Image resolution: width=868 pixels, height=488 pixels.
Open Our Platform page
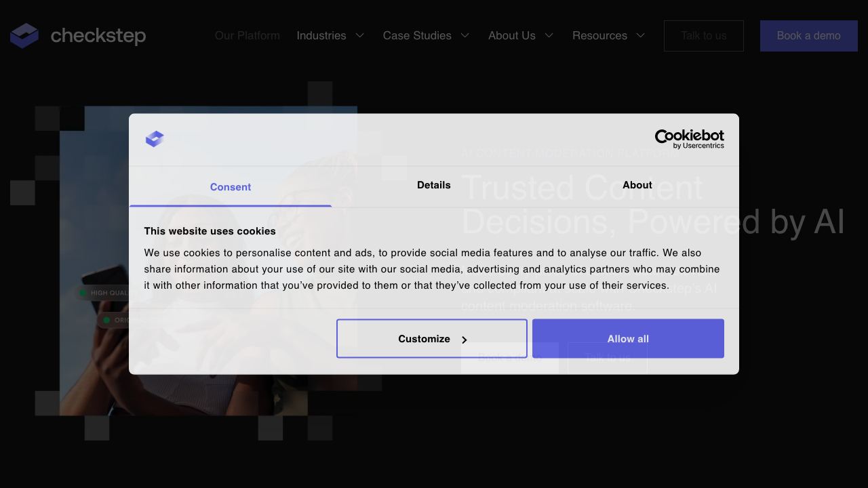(x=248, y=35)
